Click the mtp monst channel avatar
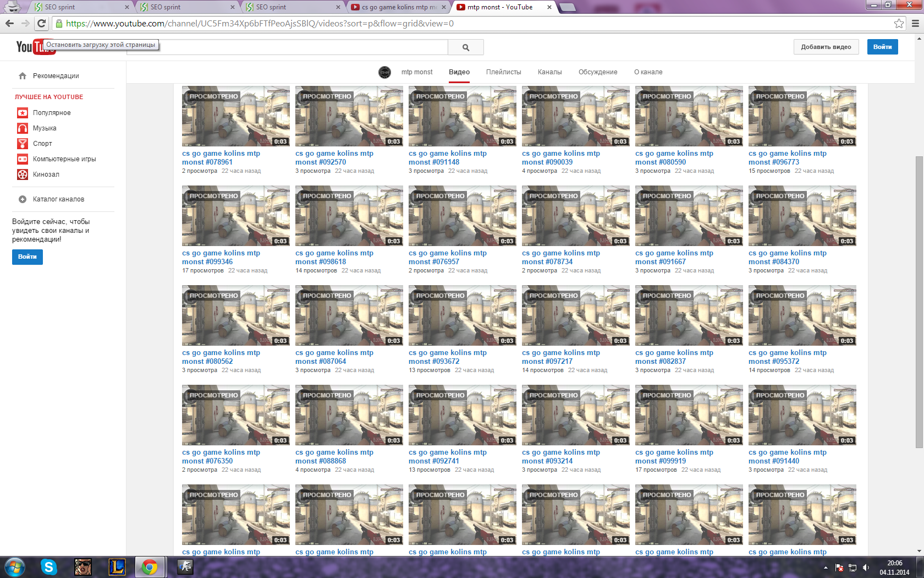The image size is (924, 578). pyautogui.click(x=384, y=72)
